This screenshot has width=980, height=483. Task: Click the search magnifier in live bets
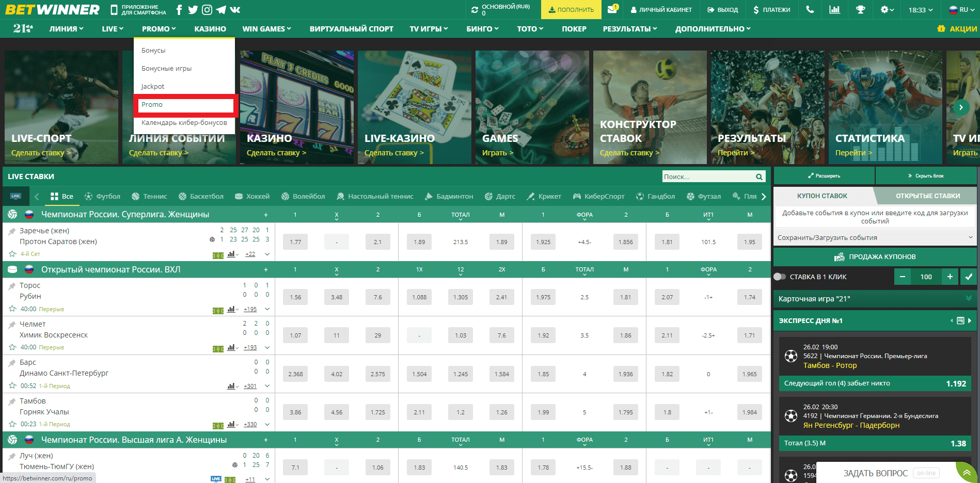[759, 177]
